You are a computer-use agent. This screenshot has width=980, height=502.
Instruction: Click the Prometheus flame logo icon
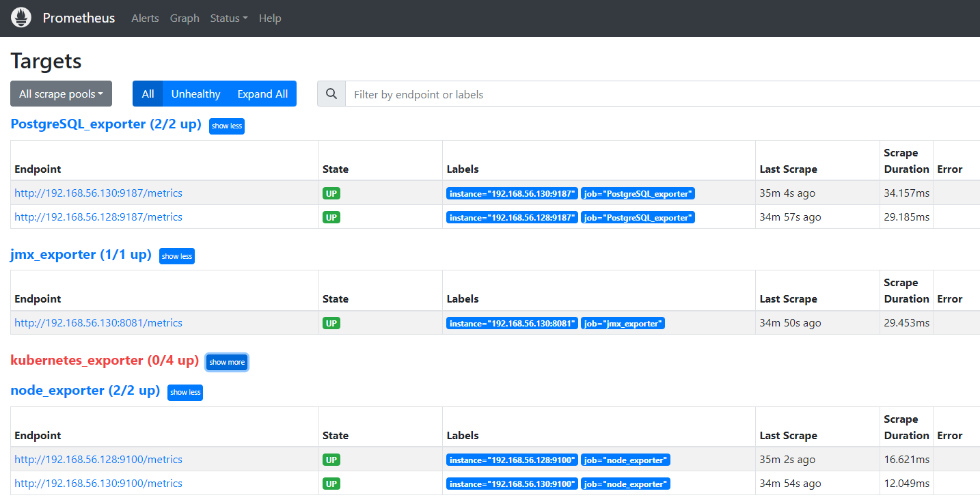coord(21,18)
